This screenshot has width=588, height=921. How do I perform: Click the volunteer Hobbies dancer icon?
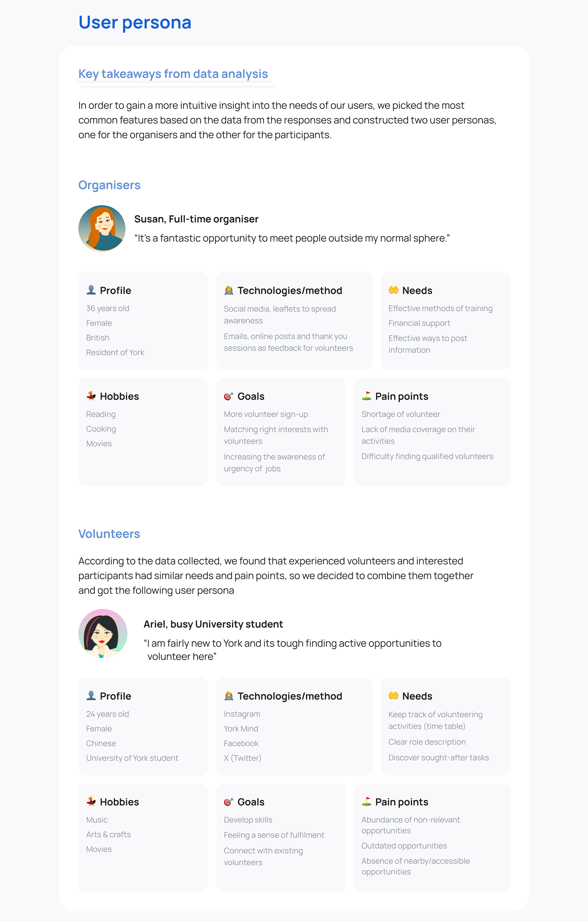click(91, 801)
